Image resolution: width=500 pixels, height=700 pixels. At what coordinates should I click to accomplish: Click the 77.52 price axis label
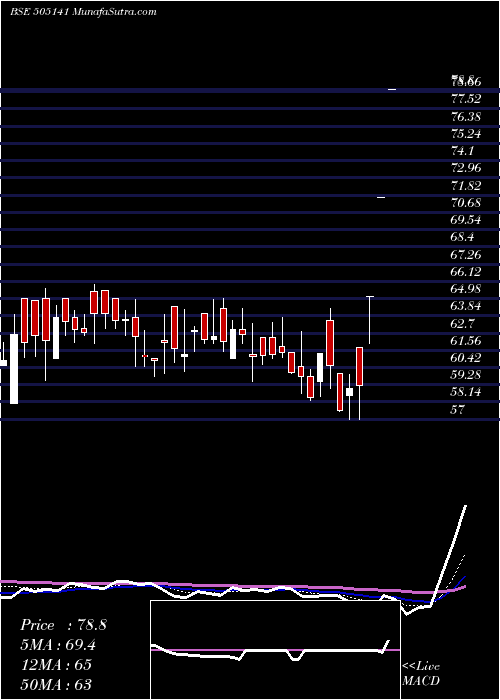tap(467, 100)
